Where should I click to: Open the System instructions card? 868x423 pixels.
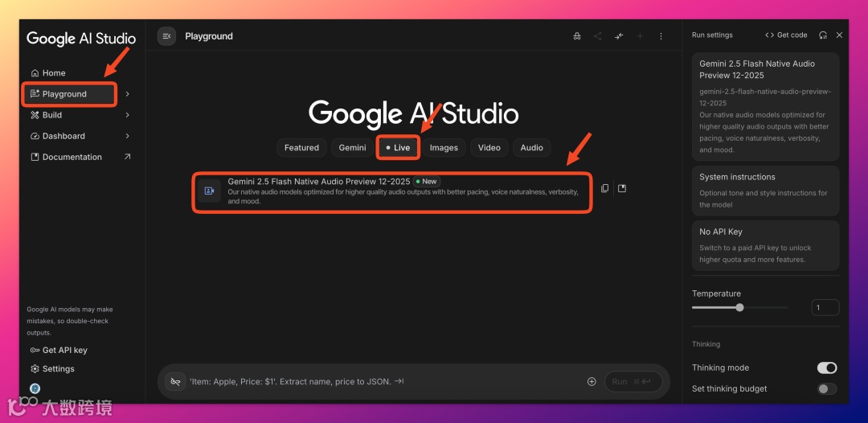point(766,191)
